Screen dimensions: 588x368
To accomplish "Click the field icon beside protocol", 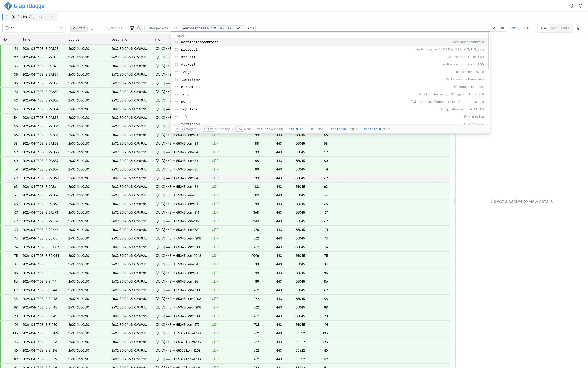I will 177,49.
